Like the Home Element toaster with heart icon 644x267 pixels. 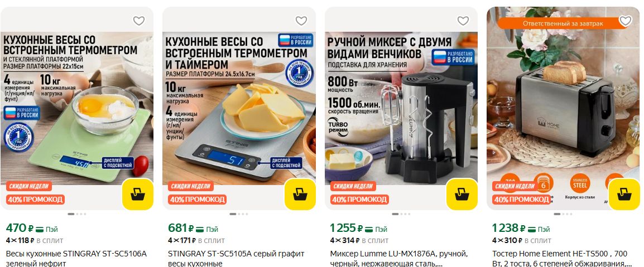pyautogui.click(x=625, y=21)
